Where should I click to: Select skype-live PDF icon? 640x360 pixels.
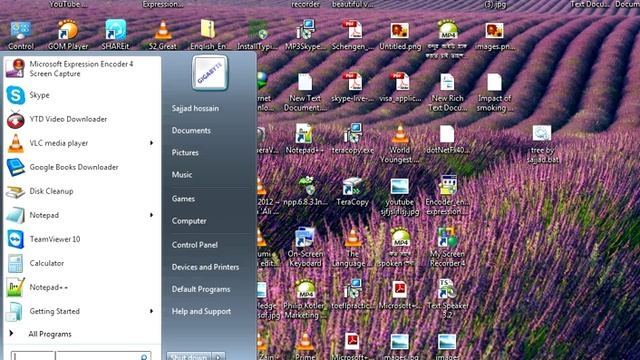(352, 87)
